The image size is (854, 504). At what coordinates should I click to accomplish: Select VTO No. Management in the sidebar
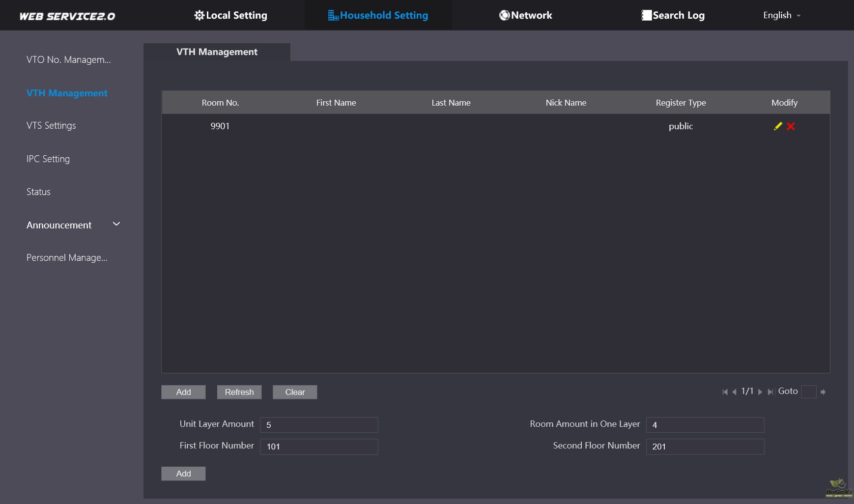click(x=69, y=59)
